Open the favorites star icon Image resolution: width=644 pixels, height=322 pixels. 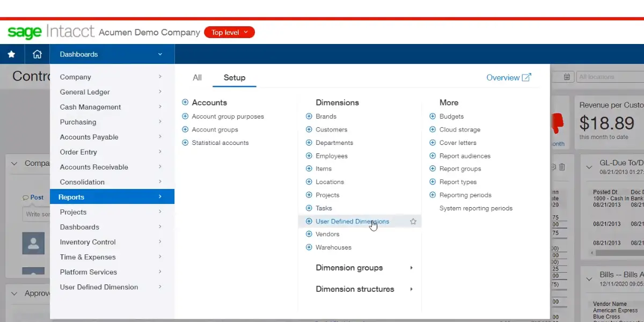11,54
